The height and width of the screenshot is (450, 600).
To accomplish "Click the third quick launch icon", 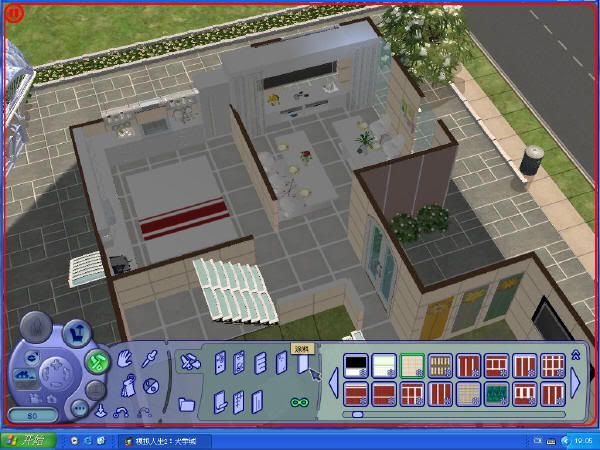I will coord(101,441).
